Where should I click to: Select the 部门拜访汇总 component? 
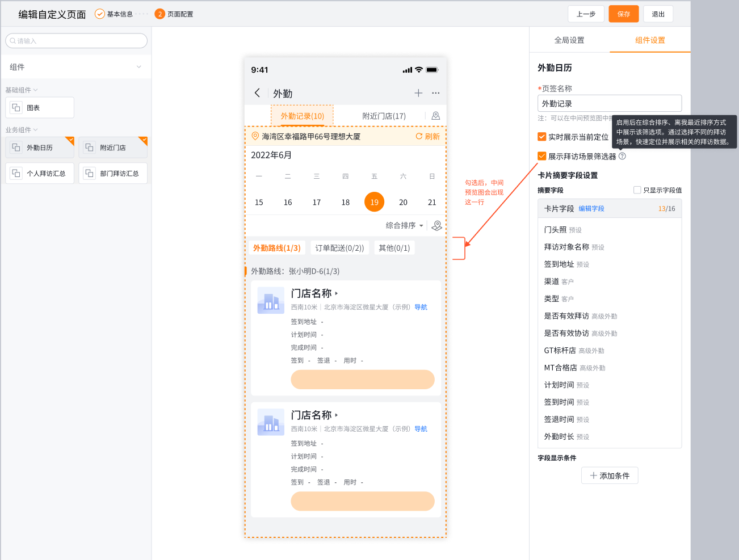click(112, 173)
